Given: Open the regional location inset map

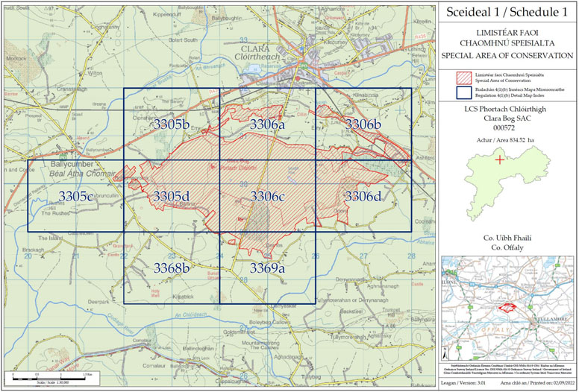Looking at the screenshot, I should click(507, 309).
